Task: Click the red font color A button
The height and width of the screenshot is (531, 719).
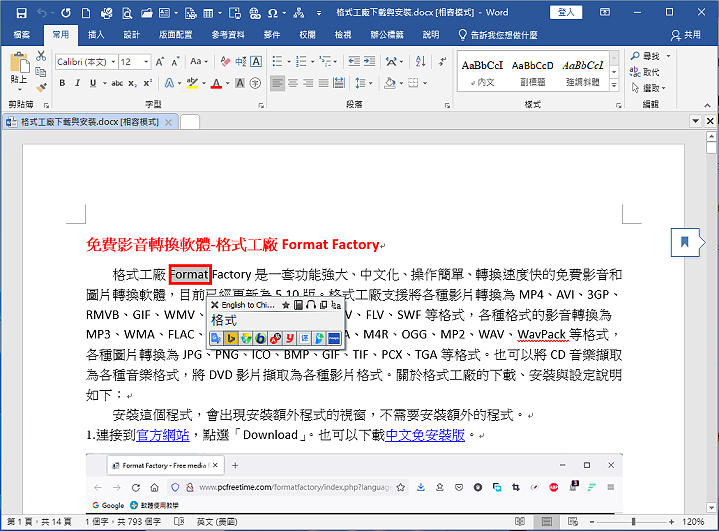Action: (x=216, y=83)
